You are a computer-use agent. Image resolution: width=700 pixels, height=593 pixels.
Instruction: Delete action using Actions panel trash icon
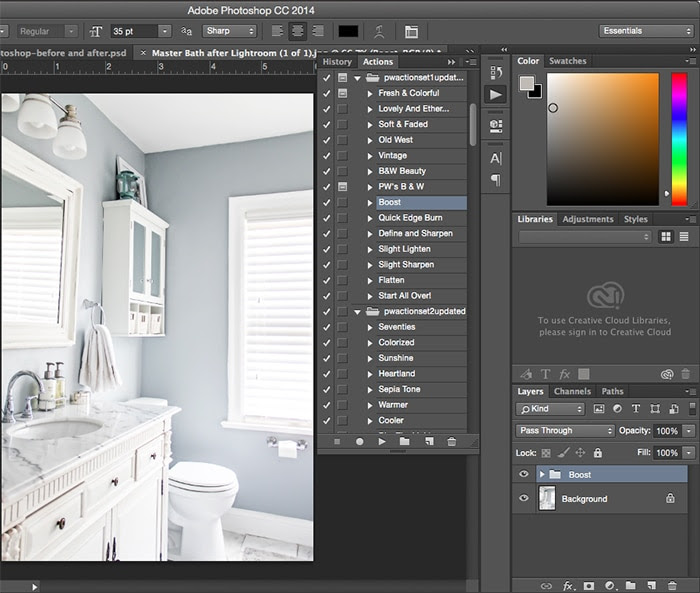click(x=452, y=441)
